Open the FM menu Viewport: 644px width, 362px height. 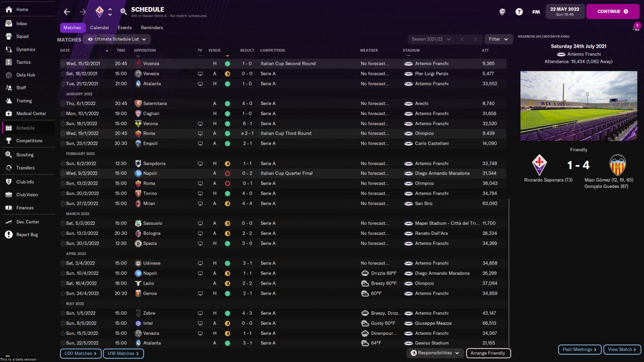coord(536,12)
